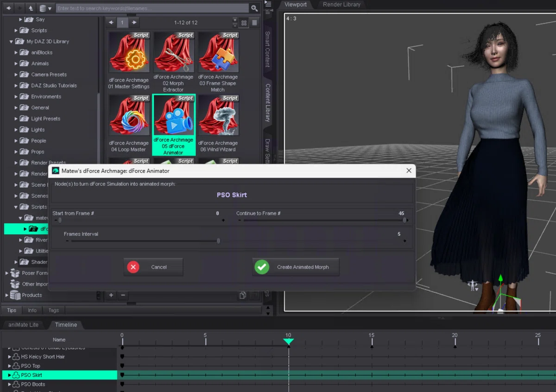The image size is (556, 392).
Task: Close the dForce Animator dialog
Action: point(409,171)
